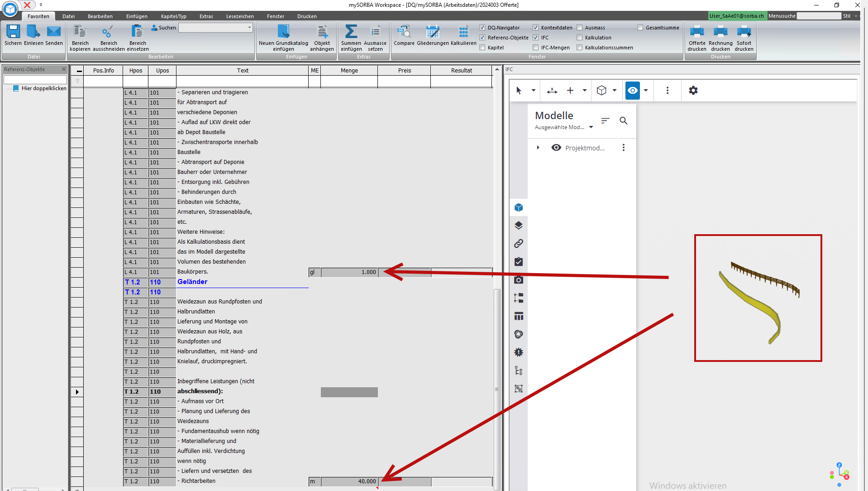Open the Suchen search dropdown
868x491 pixels.
click(249, 28)
